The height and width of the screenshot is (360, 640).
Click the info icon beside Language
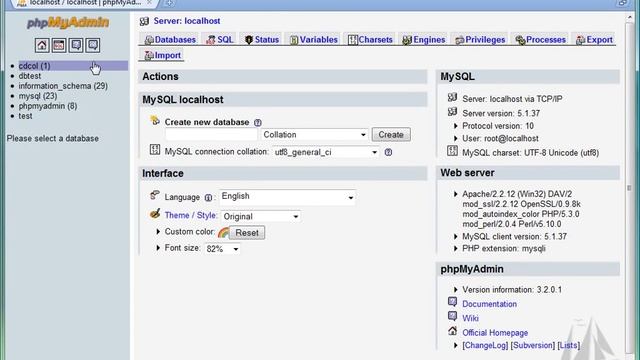(x=208, y=198)
